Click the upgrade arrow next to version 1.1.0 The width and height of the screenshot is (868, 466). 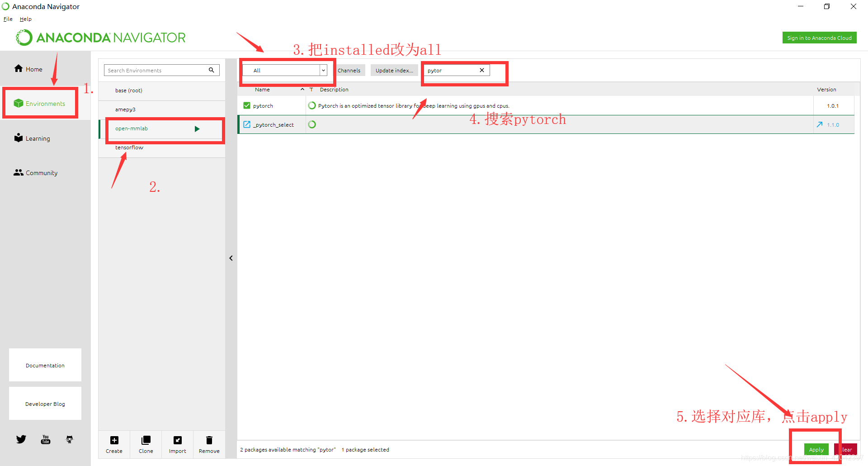click(x=820, y=124)
